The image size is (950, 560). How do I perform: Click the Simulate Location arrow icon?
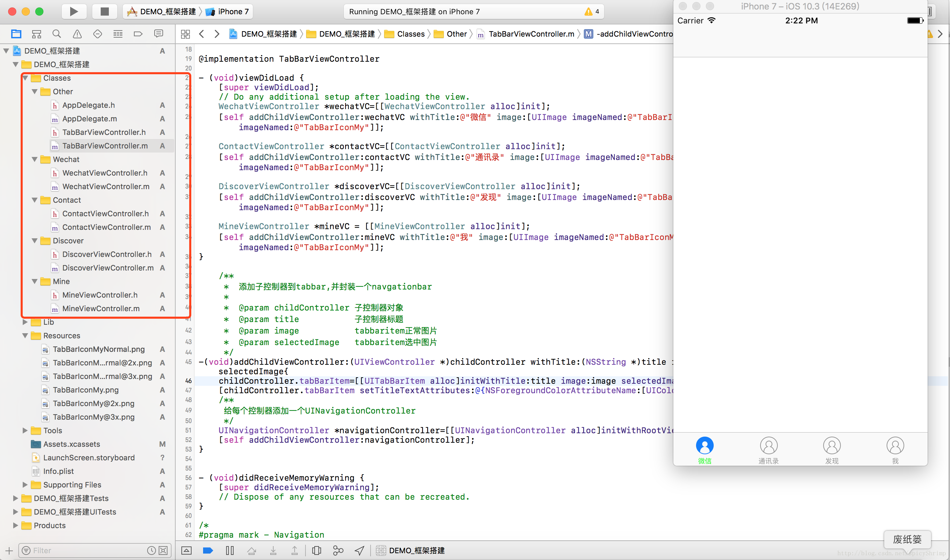click(359, 551)
